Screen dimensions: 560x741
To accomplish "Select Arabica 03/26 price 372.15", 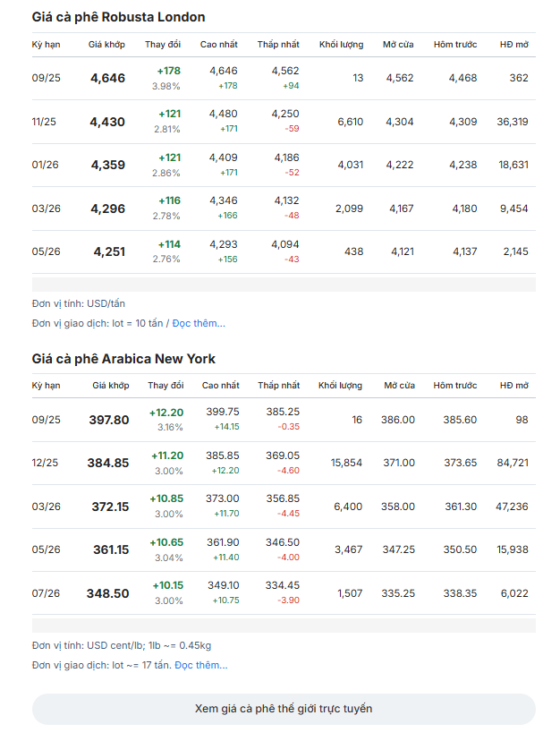I will (110, 507).
